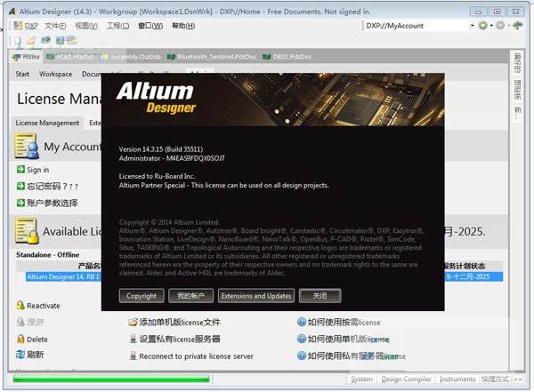Viewport: 534px width, 392px height.
Task: Click the Delete license link
Action: [37, 340]
